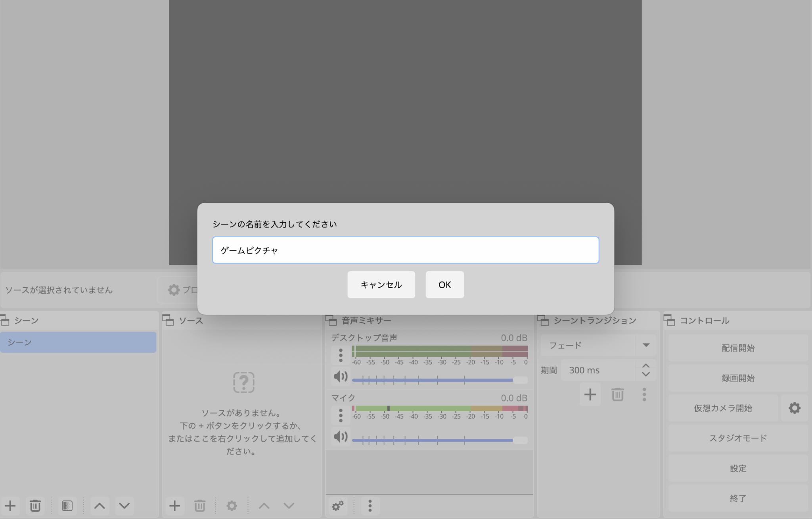Move source up arrow in Sources panel
Screen dimensions: 812x519
point(264,506)
